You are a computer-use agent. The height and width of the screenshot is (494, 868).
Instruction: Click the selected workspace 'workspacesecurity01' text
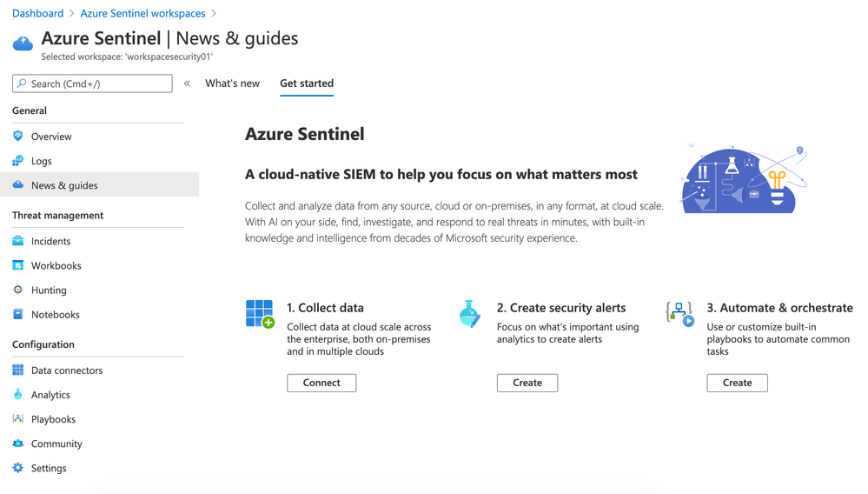(127, 57)
